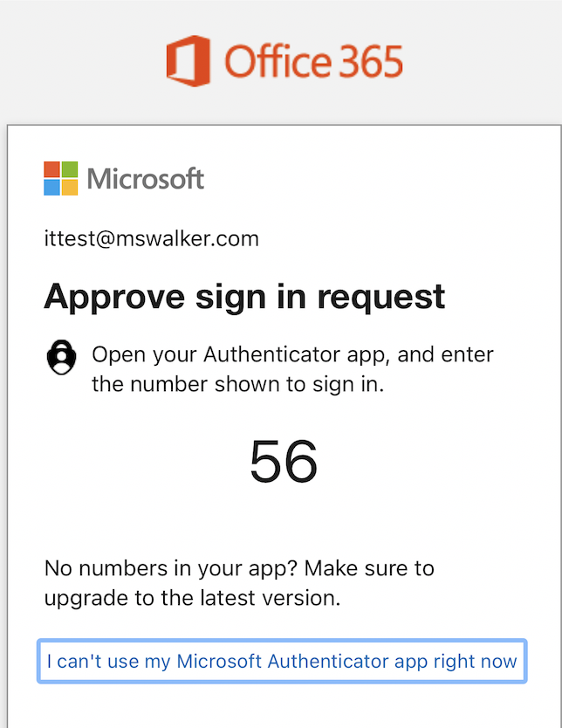Click the "Approve sign in request" heading
562x728 pixels.
tap(244, 297)
